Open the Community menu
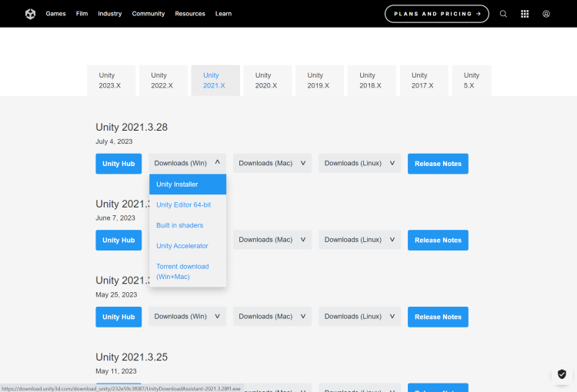 point(148,14)
